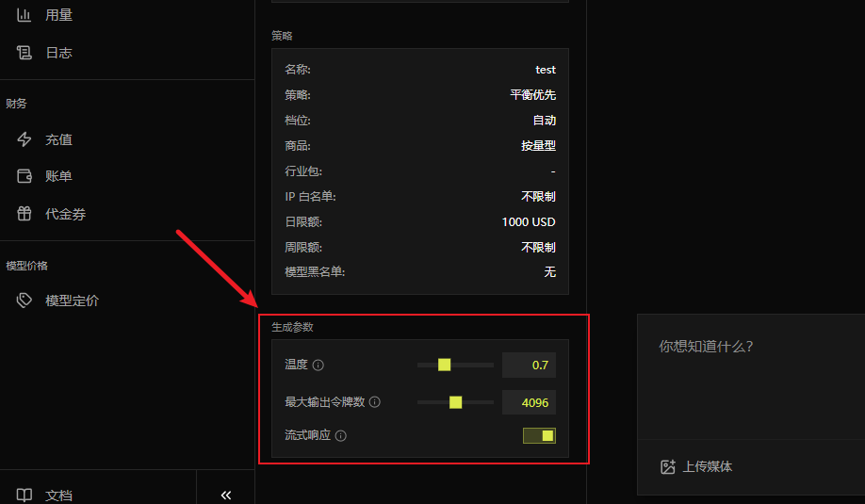
Task: Click the info icon beside 流式响应
Action: tap(341, 435)
